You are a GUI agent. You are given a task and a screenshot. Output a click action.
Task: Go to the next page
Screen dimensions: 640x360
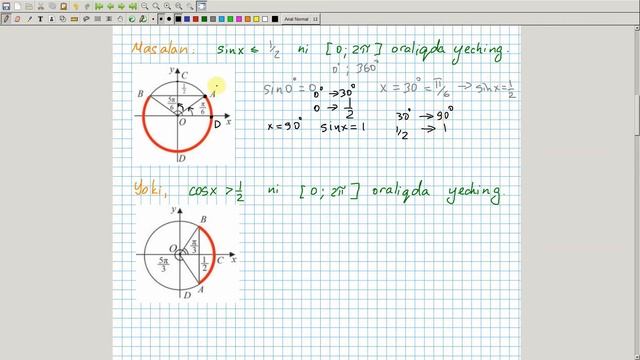click(122, 7)
